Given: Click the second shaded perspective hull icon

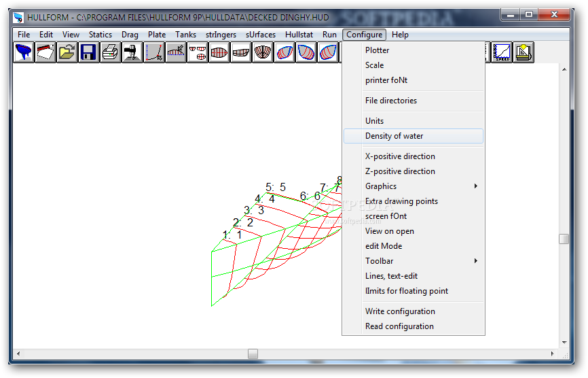Looking at the screenshot, I should click(306, 52).
